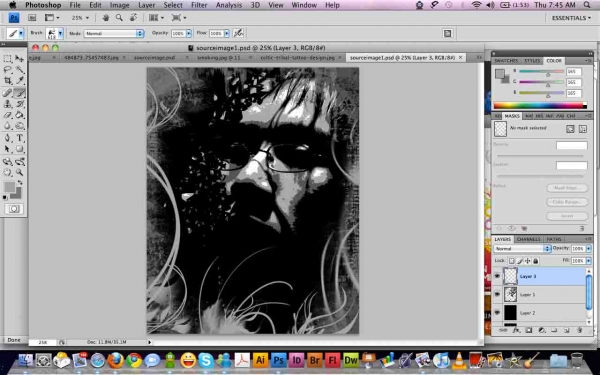The width and height of the screenshot is (600, 375).
Task: Switch to the Paths tab
Action: coord(554,239)
